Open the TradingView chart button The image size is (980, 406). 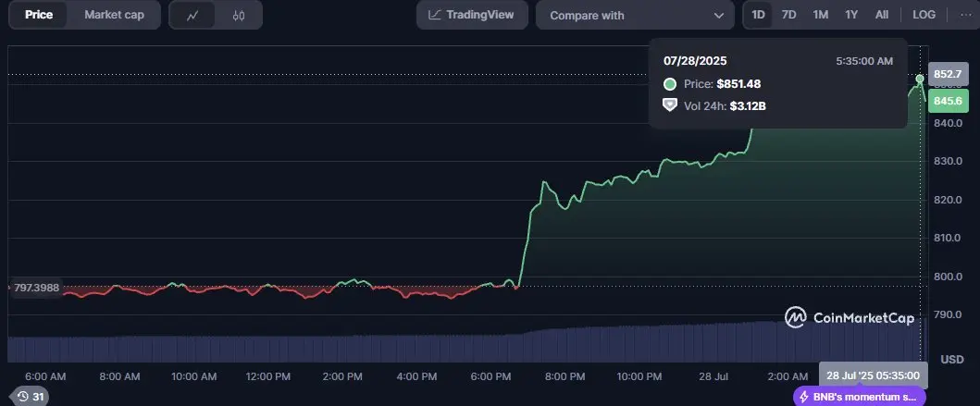[472, 15]
